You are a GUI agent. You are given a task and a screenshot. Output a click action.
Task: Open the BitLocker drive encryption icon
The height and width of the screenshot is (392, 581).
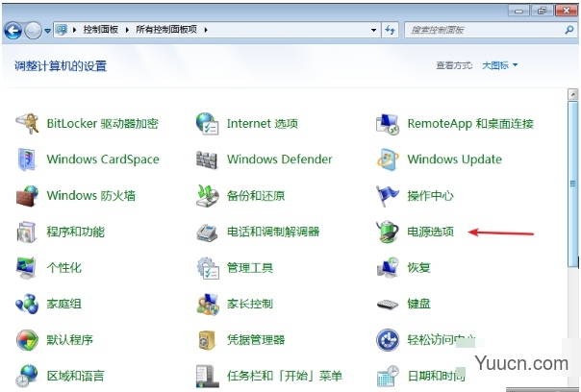(27, 124)
